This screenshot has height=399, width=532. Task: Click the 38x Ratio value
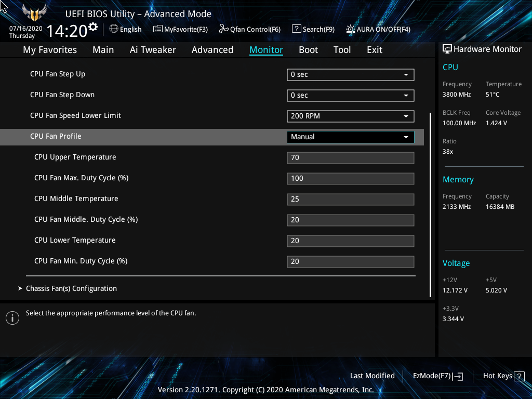pos(447,152)
